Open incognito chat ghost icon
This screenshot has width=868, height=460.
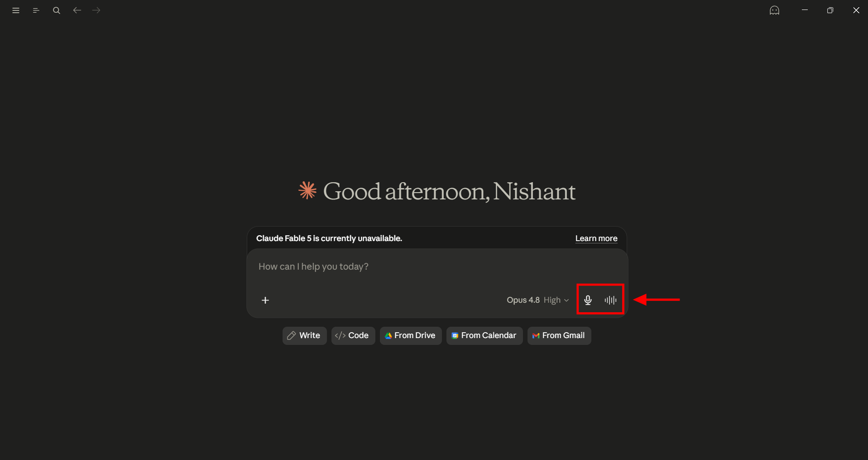tap(775, 10)
